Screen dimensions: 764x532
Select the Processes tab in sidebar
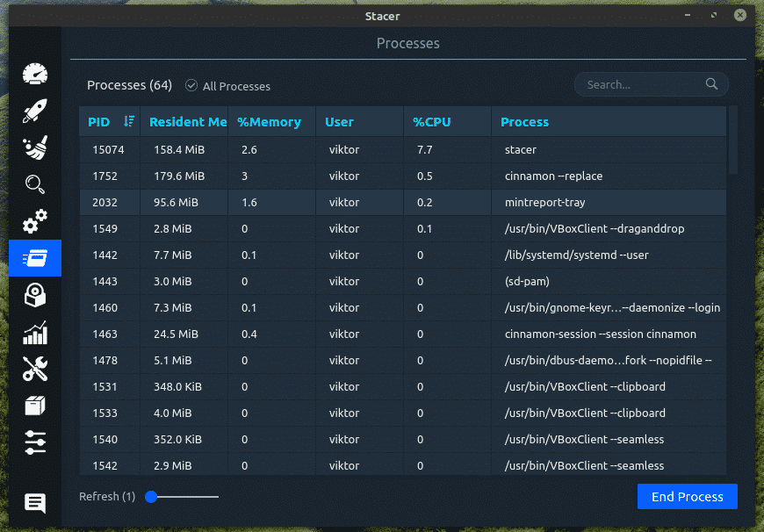click(35, 258)
